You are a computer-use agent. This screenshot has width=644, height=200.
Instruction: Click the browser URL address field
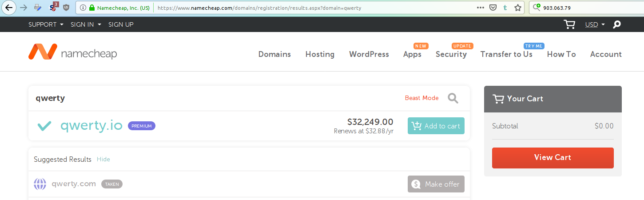pyautogui.click(x=313, y=8)
